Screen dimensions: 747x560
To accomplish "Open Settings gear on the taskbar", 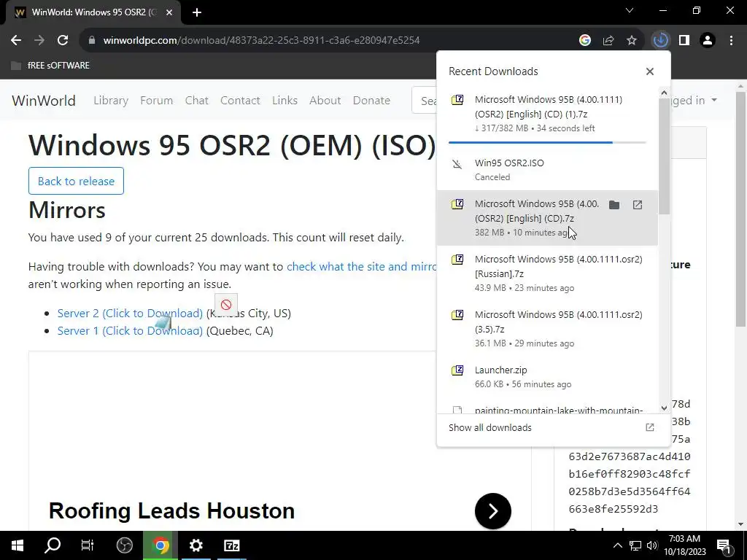I will [x=196, y=545].
